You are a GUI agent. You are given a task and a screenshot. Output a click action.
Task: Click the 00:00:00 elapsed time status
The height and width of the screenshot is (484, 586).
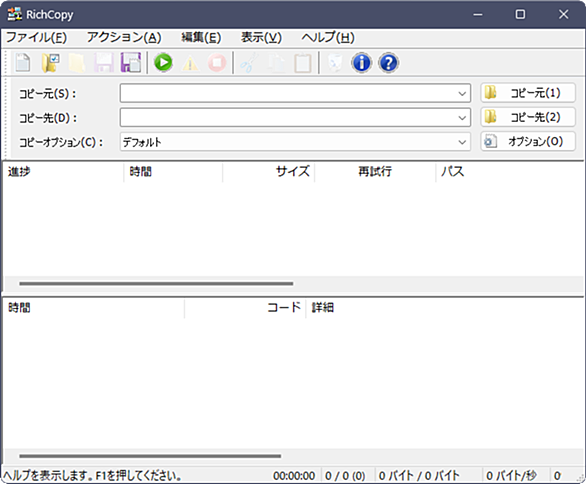(x=294, y=476)
